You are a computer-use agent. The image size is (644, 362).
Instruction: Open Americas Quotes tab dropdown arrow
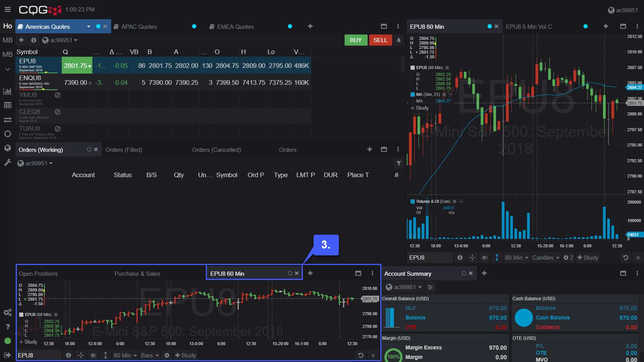(x=89, y=26)
